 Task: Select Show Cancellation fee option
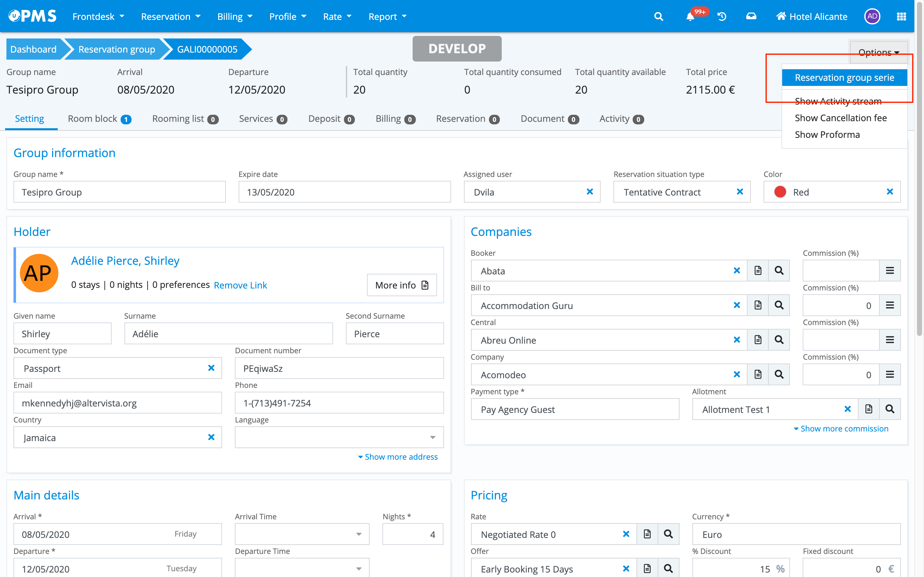pyautogui.click(x=840, y=118)
